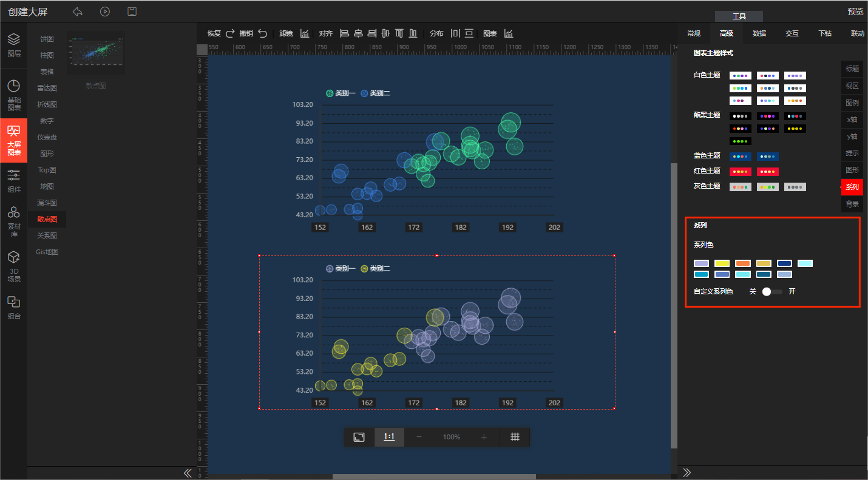Screen dimensions: 868x480
Task: Turn on the 自定义系列色 switch
Action: (x=772, y=292)
